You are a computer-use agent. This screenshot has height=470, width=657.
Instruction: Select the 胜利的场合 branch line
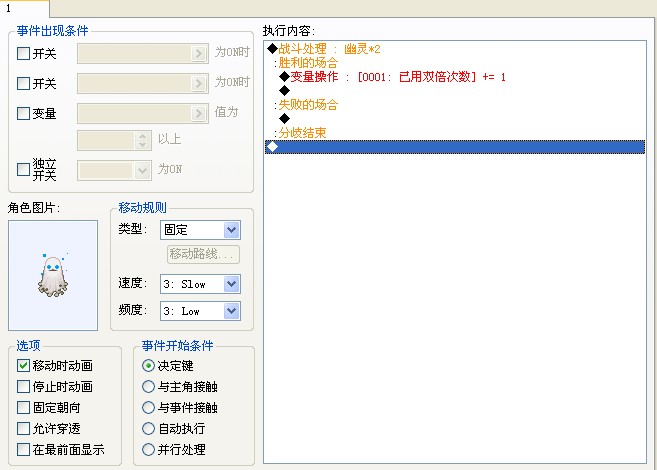click(455, 63)
